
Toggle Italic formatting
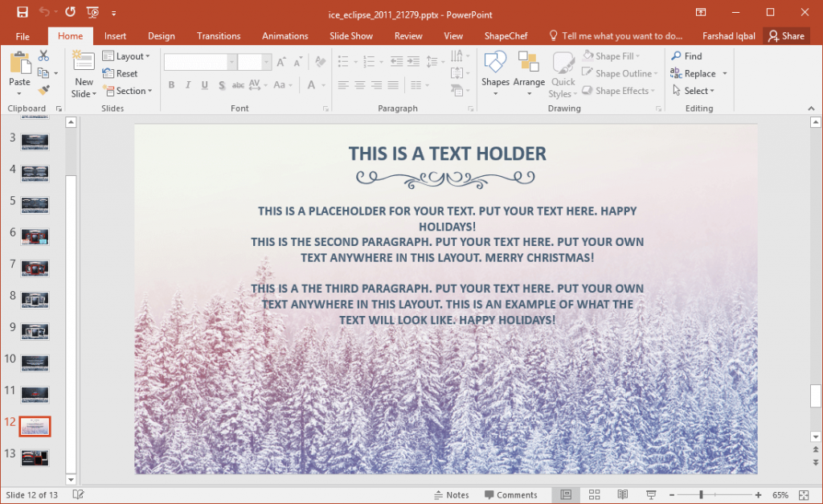187,84
